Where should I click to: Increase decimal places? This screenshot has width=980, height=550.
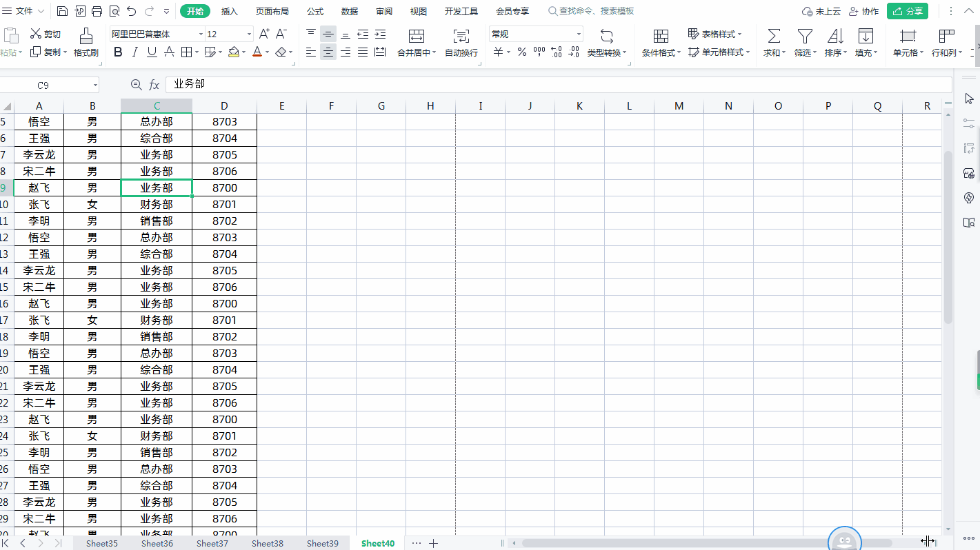557,52
